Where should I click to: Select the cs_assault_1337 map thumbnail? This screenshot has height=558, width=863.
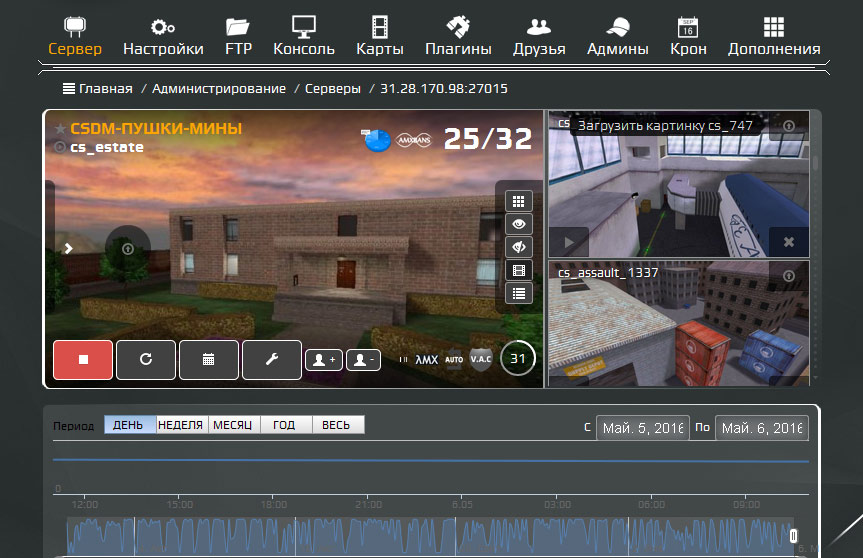679,324
